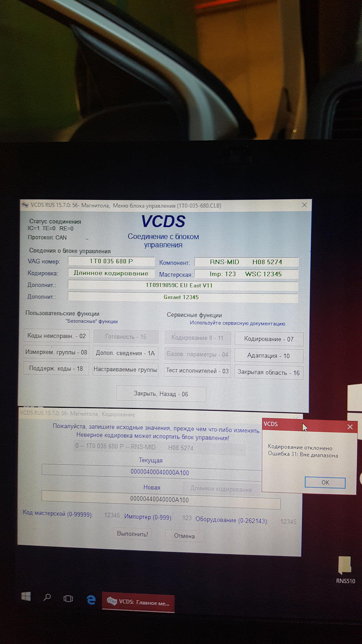Click Готовность - 15 button
The height and width of the screenshot is (644, 362).
click(x=126, y=337)
